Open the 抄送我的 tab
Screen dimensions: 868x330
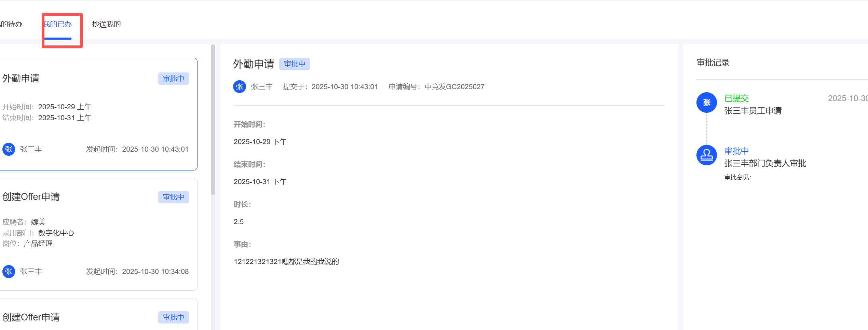coord(106,24)
